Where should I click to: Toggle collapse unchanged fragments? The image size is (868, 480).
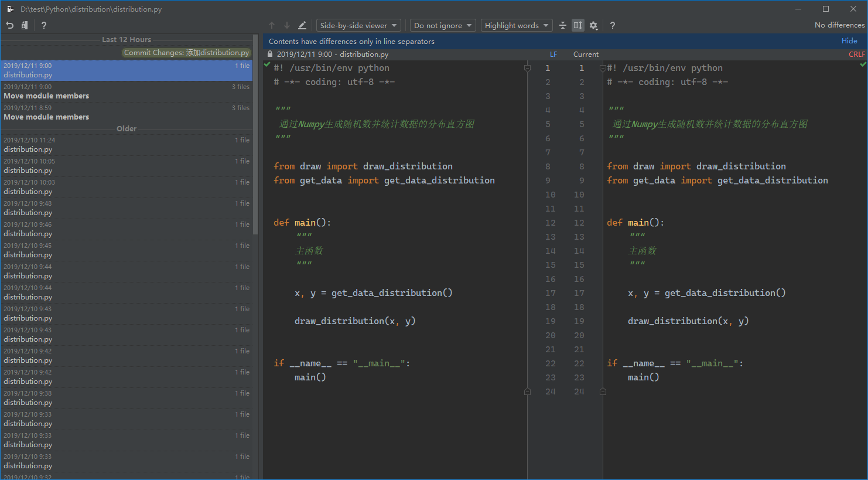563,25
